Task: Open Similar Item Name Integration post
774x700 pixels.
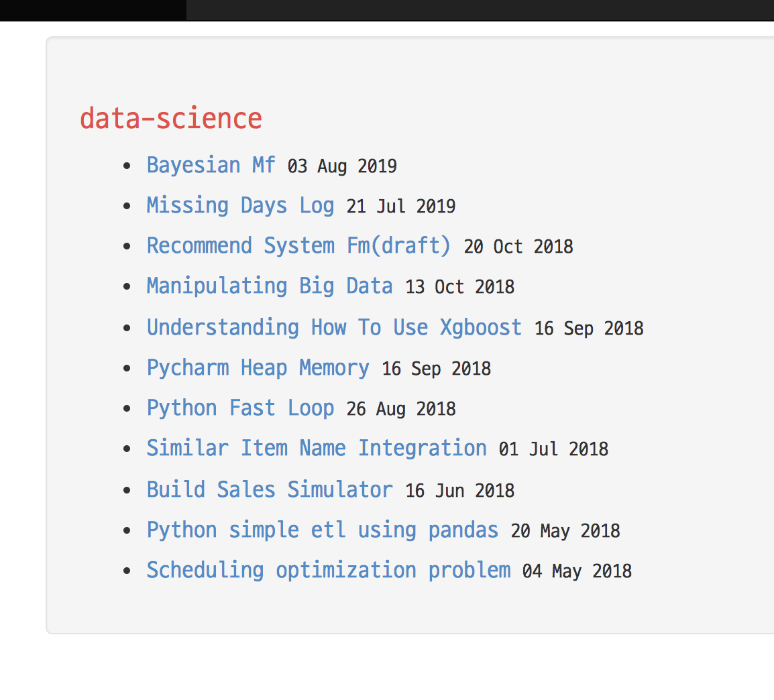Action: tap(317, 449)
